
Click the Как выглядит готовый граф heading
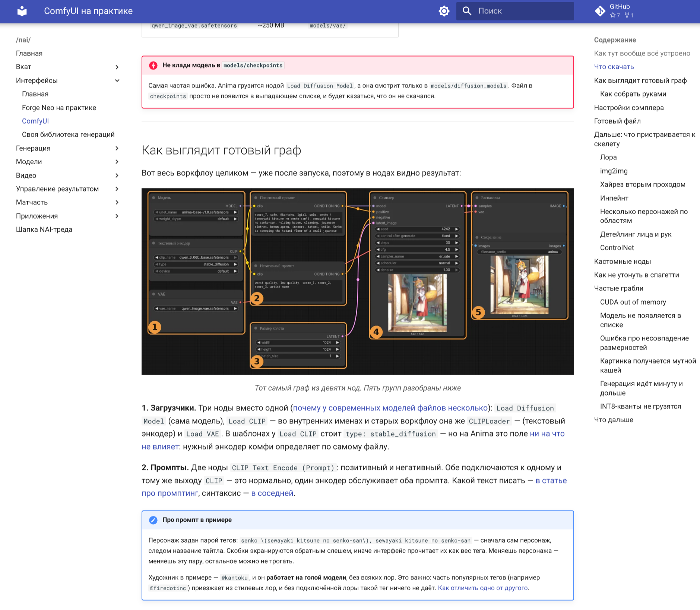pos(221,150)
